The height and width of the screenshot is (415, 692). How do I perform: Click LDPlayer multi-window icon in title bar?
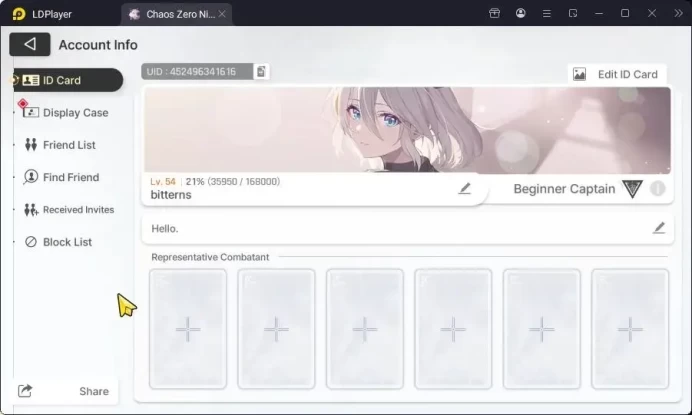point(573,13)
